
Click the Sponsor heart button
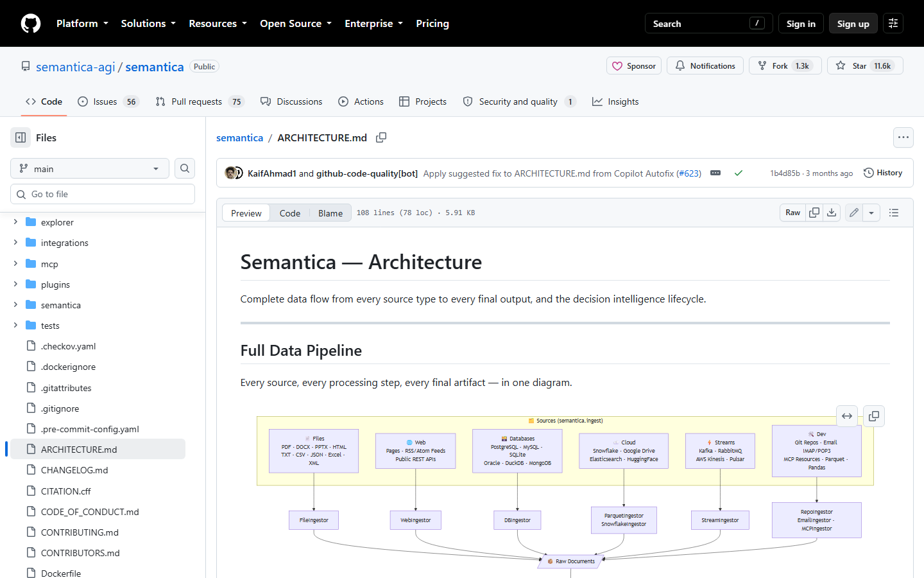[x=634, y=66]
